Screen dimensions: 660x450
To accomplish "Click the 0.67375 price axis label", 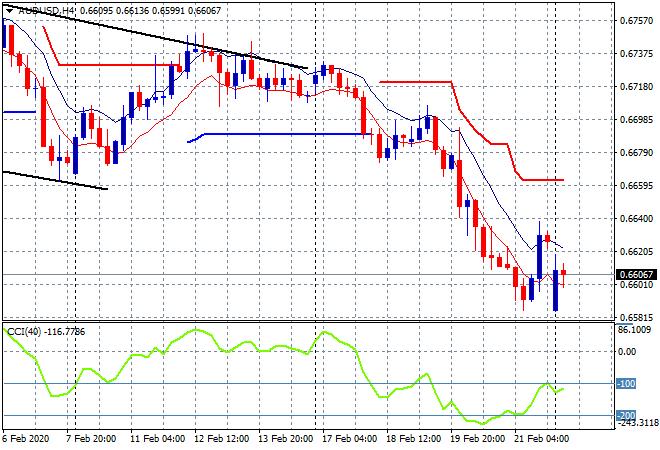I will (636, 53).
